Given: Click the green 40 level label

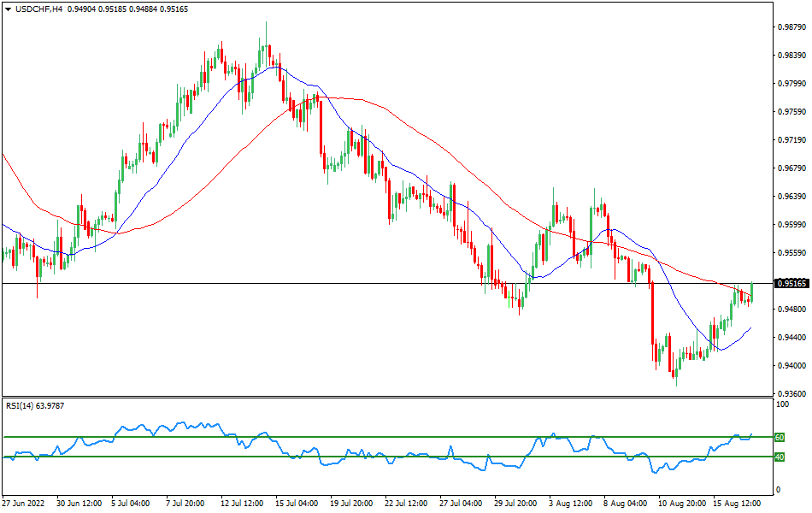Looking at the screenshot, I should click(x=778, y=457).
